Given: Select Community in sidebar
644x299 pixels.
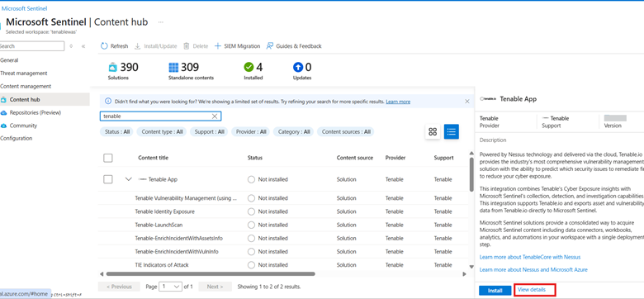Looking at the screenshot, I should pos(23,126).
